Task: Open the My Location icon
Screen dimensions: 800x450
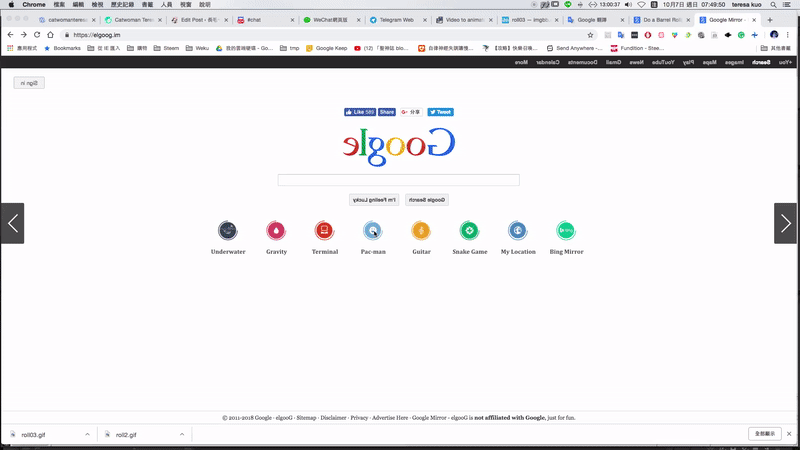Action: [x=518, y=231]
